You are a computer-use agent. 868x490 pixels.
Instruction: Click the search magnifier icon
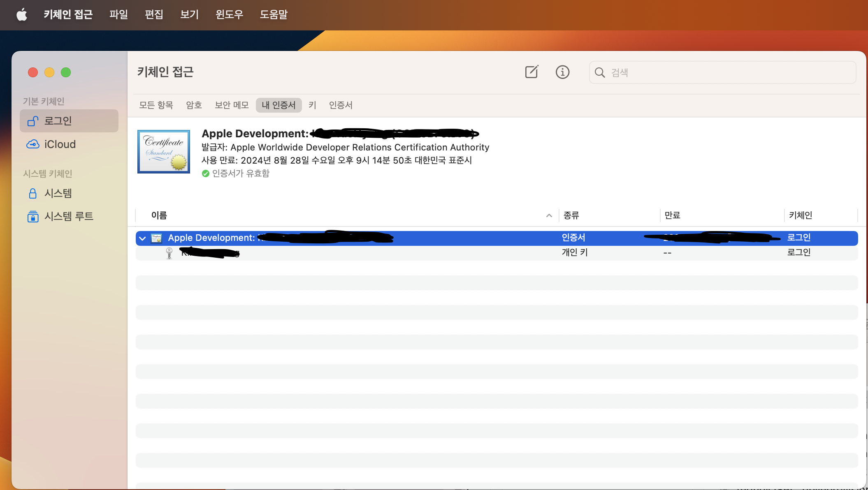click(600, 72)
